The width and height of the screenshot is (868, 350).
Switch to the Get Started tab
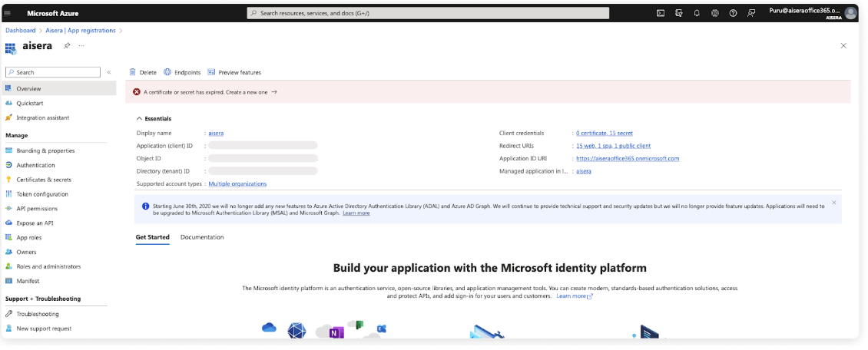[x=152, y=237]
